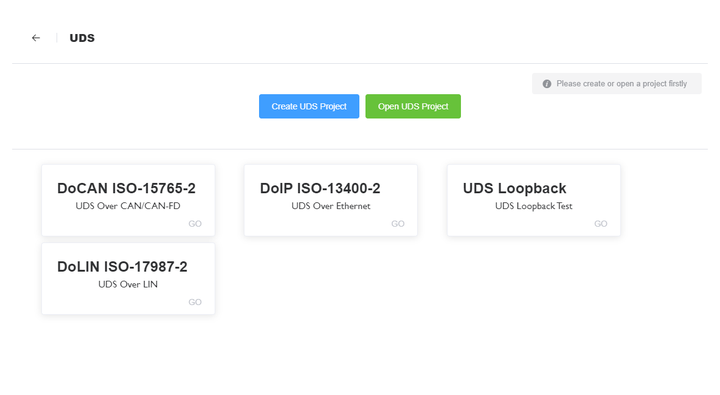Open the DoLIN ISO-17987-2 card
Screen dimensions: 720x395
tap(128, 279)
